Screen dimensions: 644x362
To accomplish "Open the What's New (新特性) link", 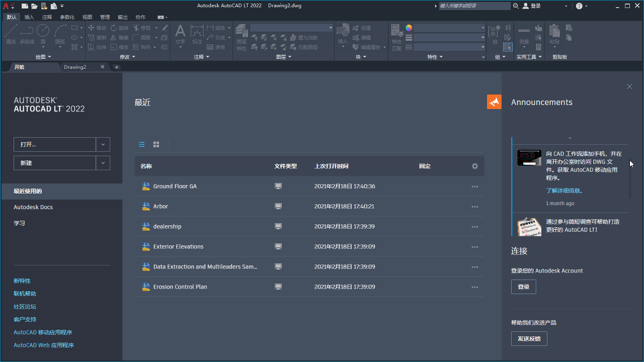I will (22, 281).
